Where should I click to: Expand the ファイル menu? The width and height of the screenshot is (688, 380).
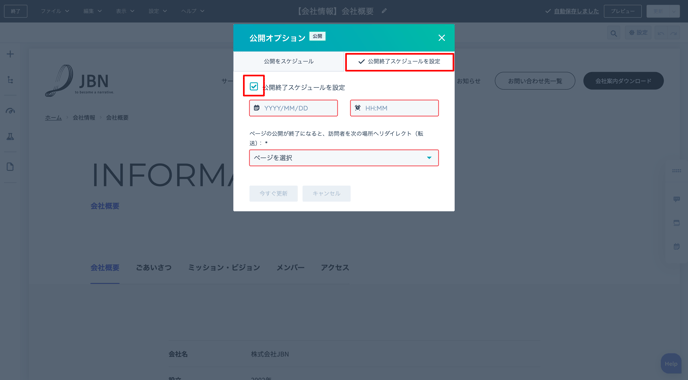coord(55,11)
